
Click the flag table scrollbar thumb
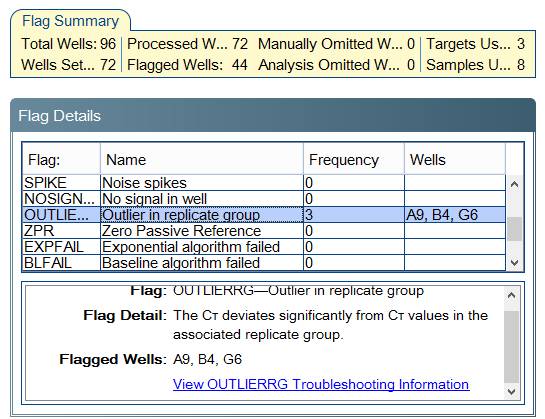click(x=514, y=229)
